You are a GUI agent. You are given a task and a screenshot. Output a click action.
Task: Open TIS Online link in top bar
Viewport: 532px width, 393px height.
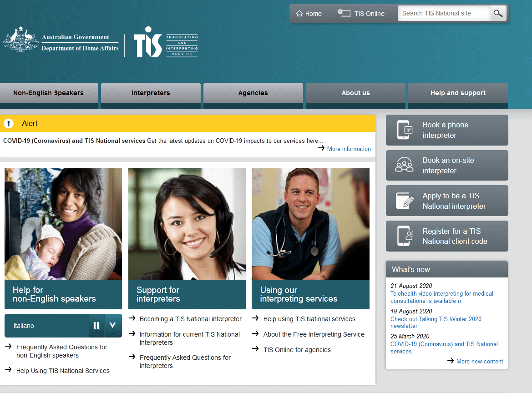coord(361,14)
